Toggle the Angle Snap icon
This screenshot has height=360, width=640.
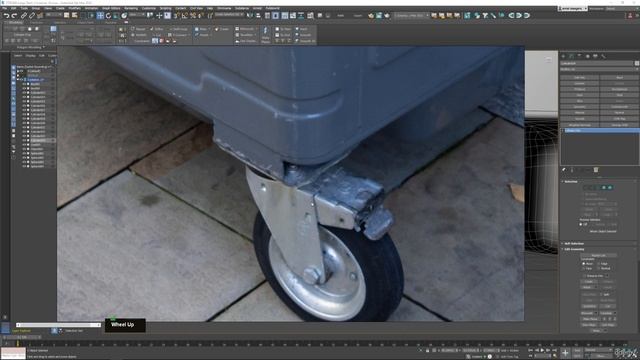[184, 16]
